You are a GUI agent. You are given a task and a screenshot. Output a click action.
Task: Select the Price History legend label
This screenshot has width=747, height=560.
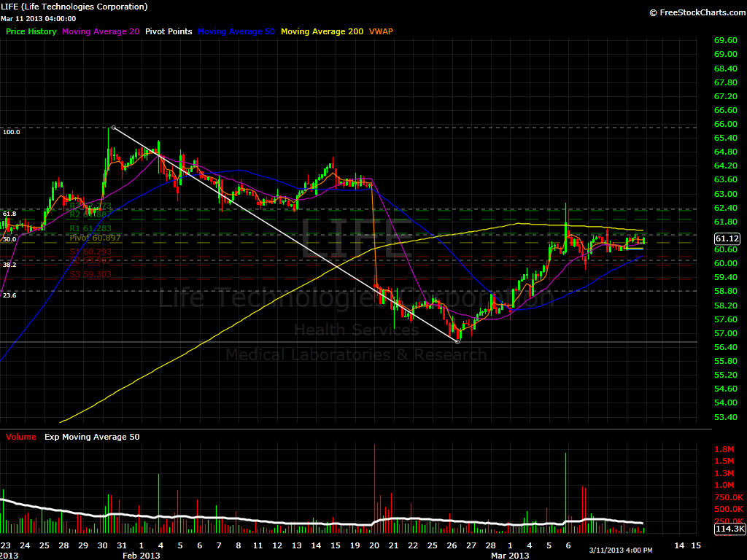31,31
